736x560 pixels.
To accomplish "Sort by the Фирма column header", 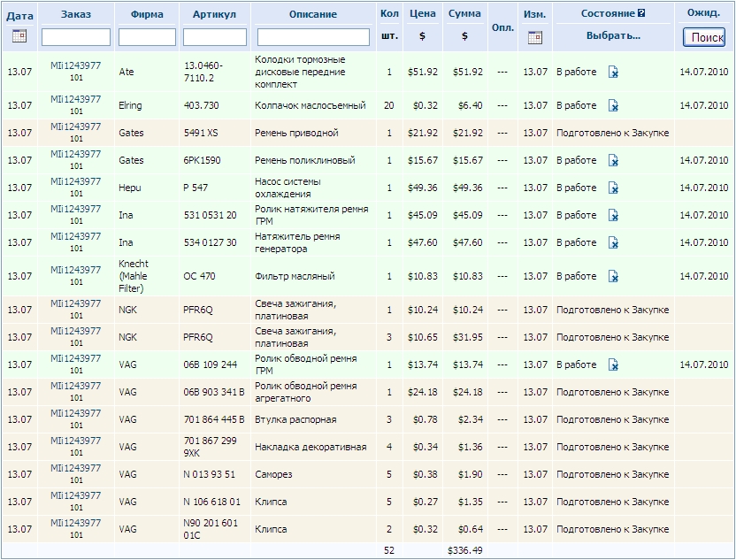I will (147, 14).
